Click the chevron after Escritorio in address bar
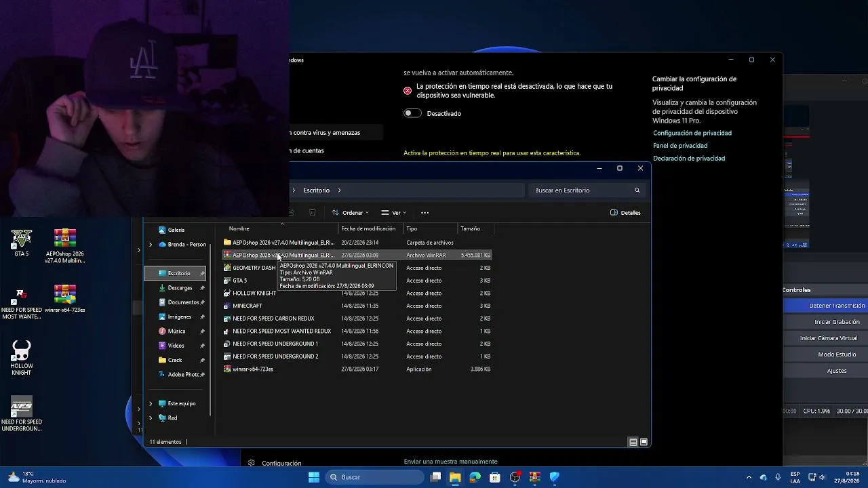 339,190
